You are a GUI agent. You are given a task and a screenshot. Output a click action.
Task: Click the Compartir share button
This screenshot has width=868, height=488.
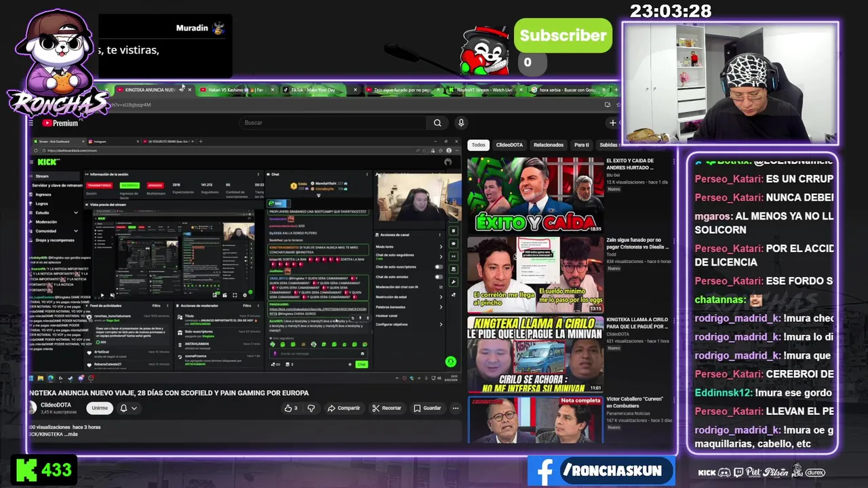tap(344, 408)
